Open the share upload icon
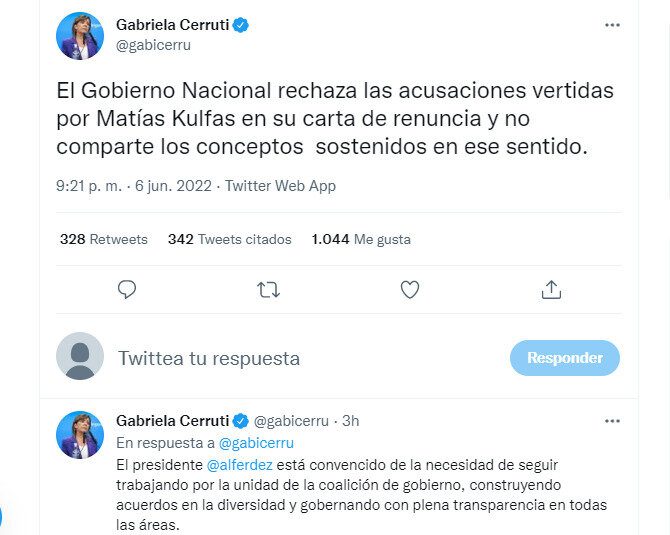Viewport: 670px width, 535px height. [x=551, y=289]
